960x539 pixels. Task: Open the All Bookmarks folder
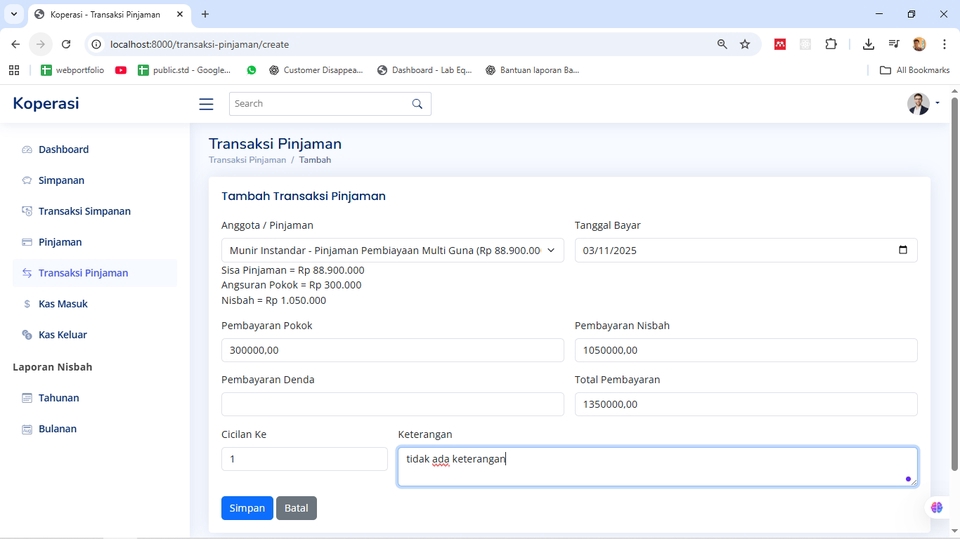915,70
